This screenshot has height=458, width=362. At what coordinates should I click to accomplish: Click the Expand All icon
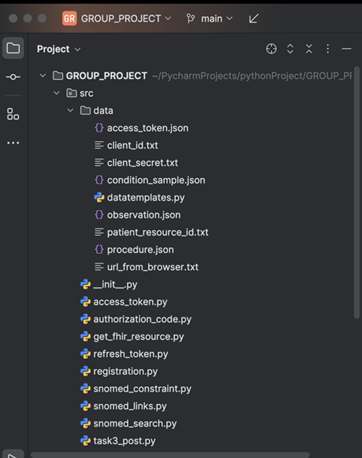pyautogui.click(x=290, y=49)
